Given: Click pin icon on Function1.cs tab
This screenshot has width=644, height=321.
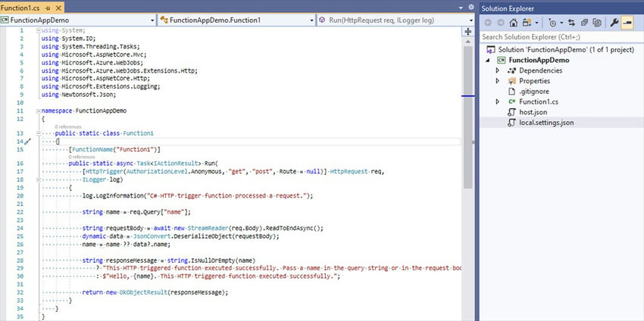Looking at the screenshot, I should point(48,8).
